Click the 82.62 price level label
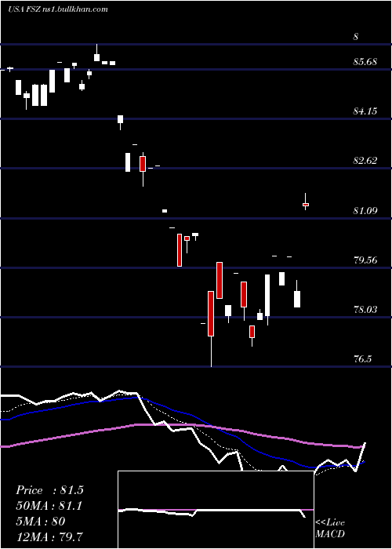392x549 pixels. click(x=365, y=161)
